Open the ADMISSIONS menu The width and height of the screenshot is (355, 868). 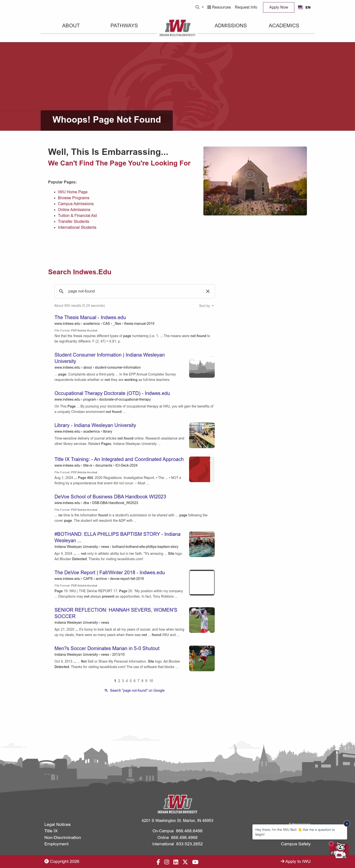(x=231, y=26)
